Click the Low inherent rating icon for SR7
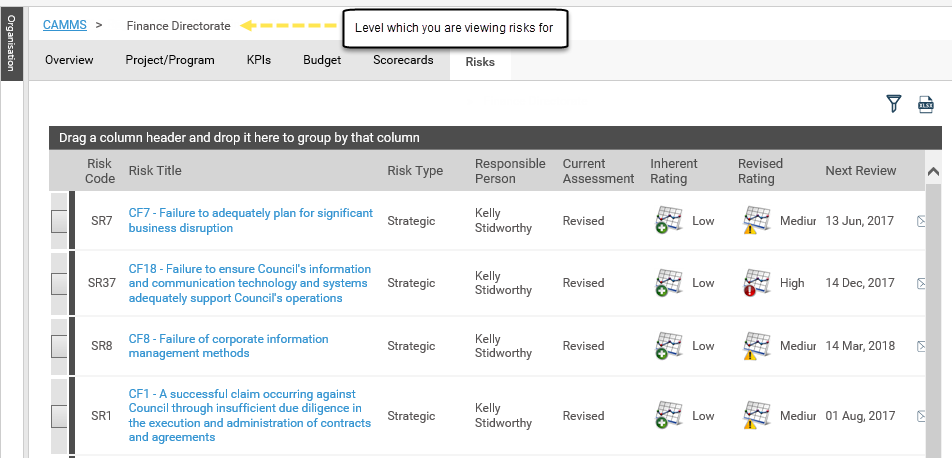The width and height of the screenshot is (952, 458). (x=669, y=220)
